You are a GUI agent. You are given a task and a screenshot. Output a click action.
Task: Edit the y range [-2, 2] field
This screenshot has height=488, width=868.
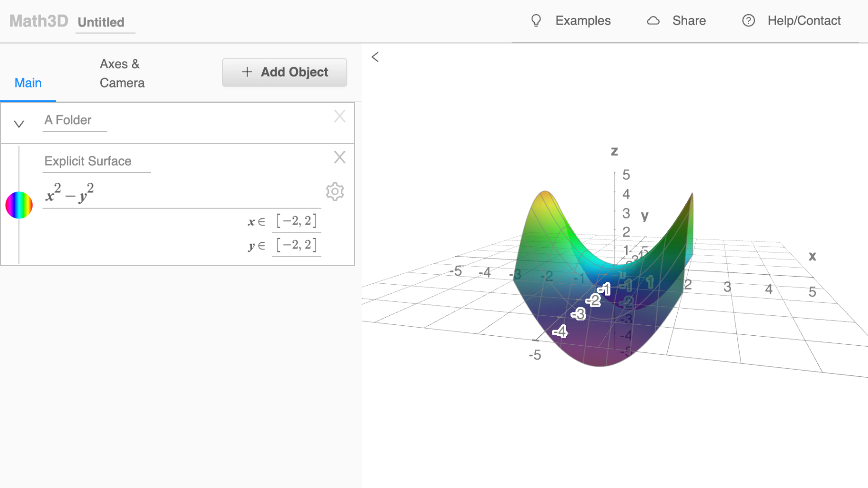(296, 245)
